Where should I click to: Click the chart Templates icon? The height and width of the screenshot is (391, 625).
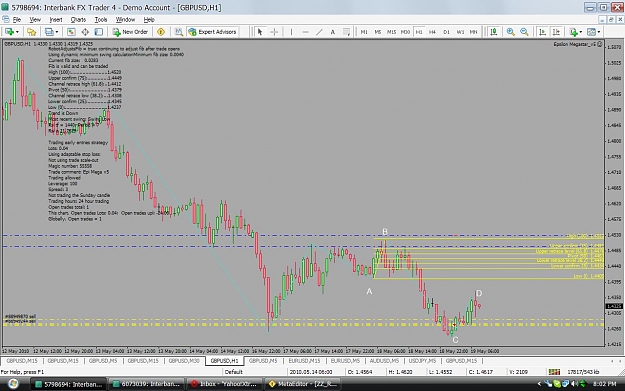(592, 32)
